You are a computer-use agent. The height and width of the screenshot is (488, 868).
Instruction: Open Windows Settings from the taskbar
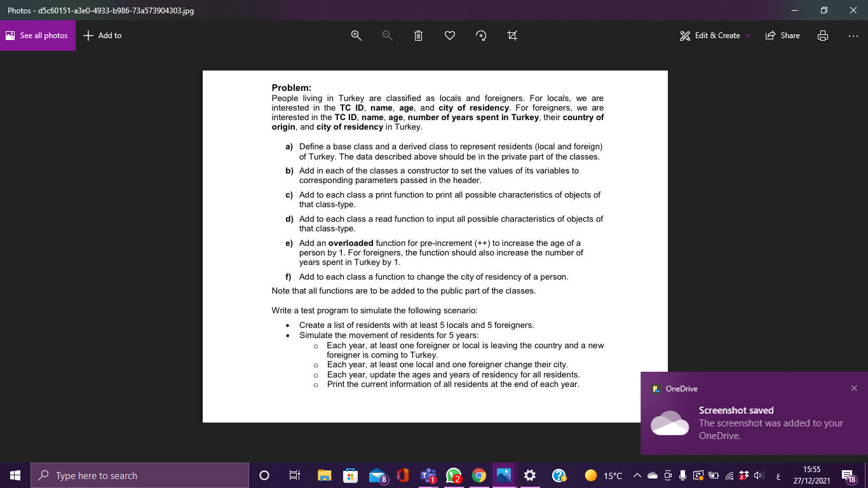coord(529,475)
